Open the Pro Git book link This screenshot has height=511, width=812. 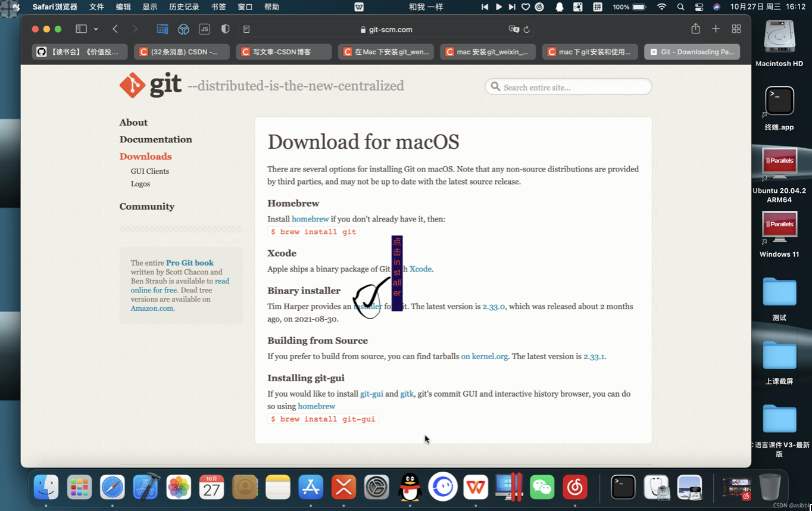(189, 263)
